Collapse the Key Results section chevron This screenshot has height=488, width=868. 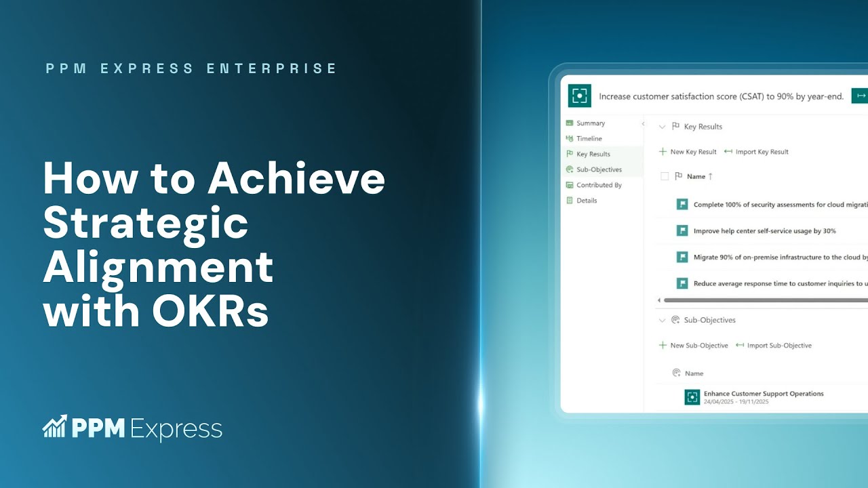(x=663, y=127)
